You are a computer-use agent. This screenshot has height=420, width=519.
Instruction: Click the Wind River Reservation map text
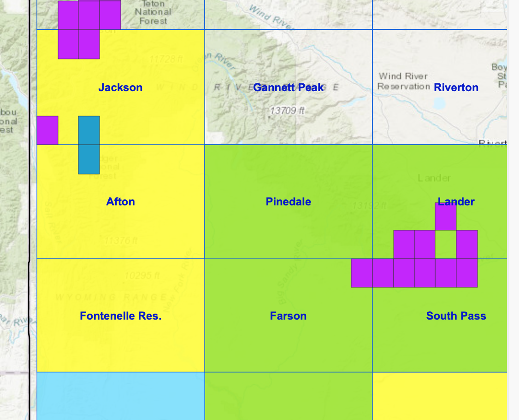point(403,81)
